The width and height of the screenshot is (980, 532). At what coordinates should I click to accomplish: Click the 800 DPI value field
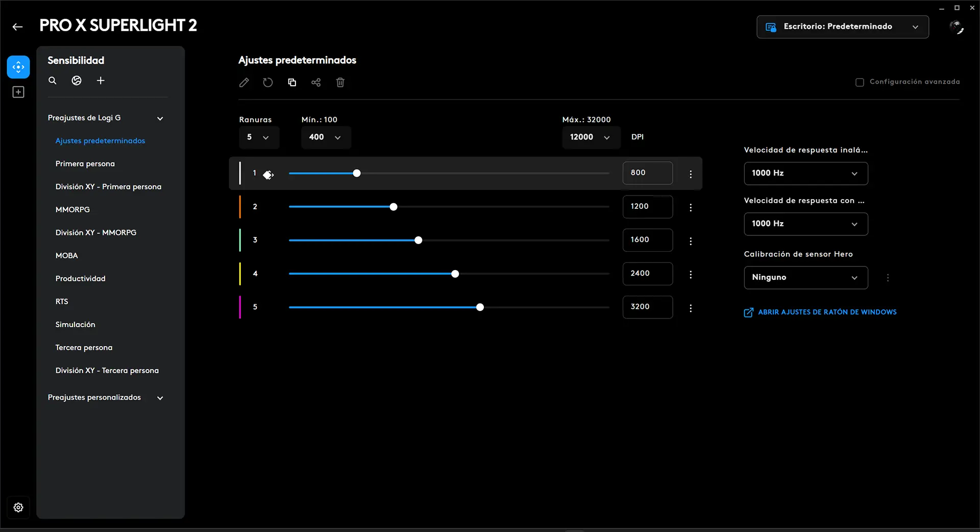pyautogui.click(x=647, y=173)
